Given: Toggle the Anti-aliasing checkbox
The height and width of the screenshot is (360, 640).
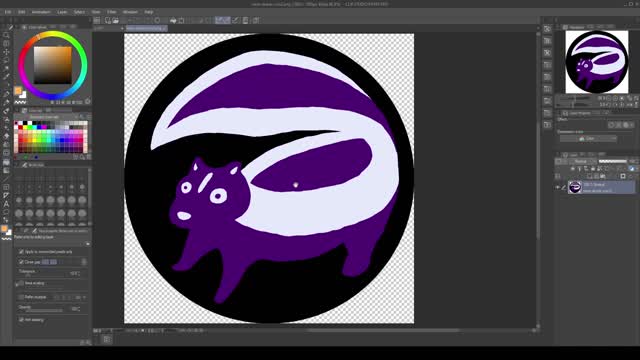Looking at the screenshot, I should [x=21, y=320].
